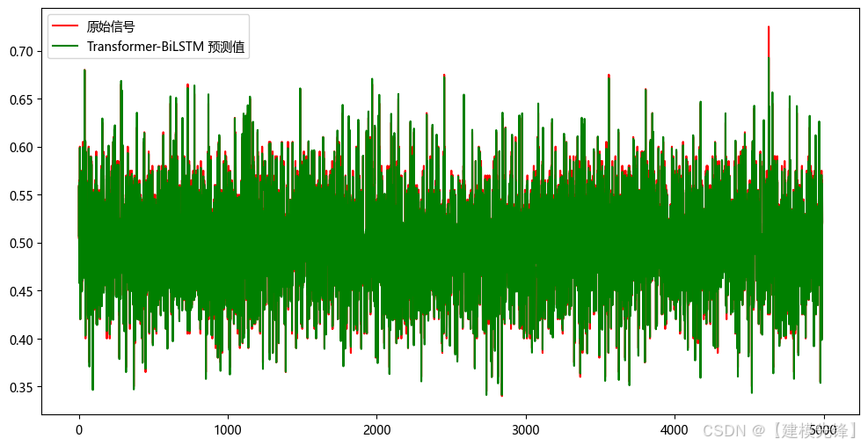Click the green legend line sample
868x446 pixels.
[x=65, y=47]
